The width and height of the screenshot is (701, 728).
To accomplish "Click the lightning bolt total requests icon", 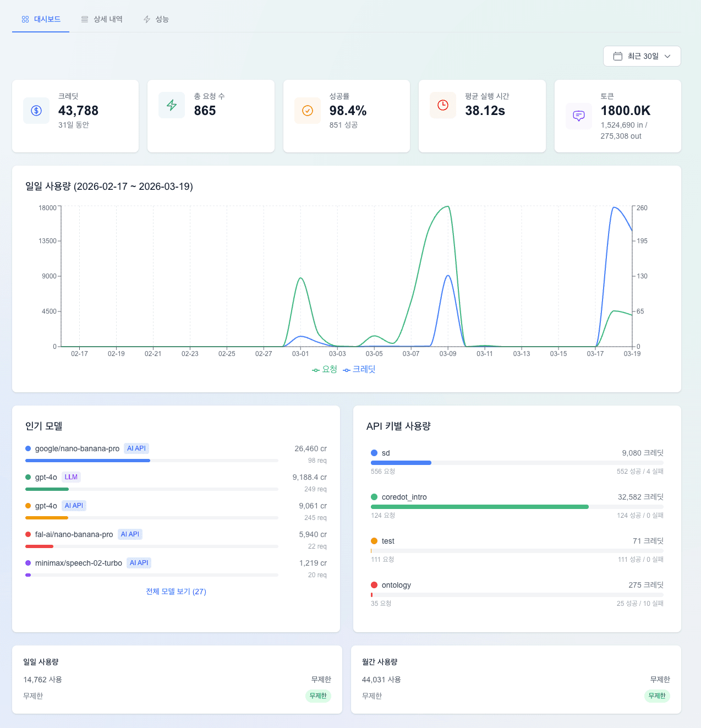I will pos(172,105).
